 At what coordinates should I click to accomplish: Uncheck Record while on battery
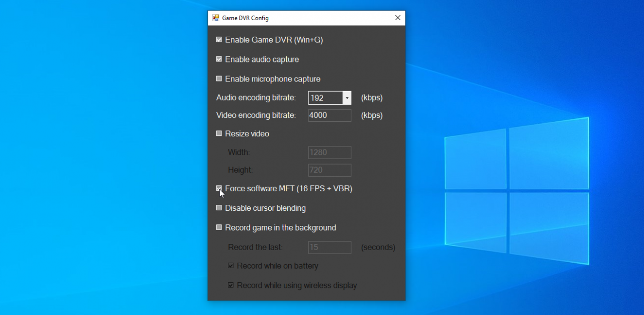(231, 266)
